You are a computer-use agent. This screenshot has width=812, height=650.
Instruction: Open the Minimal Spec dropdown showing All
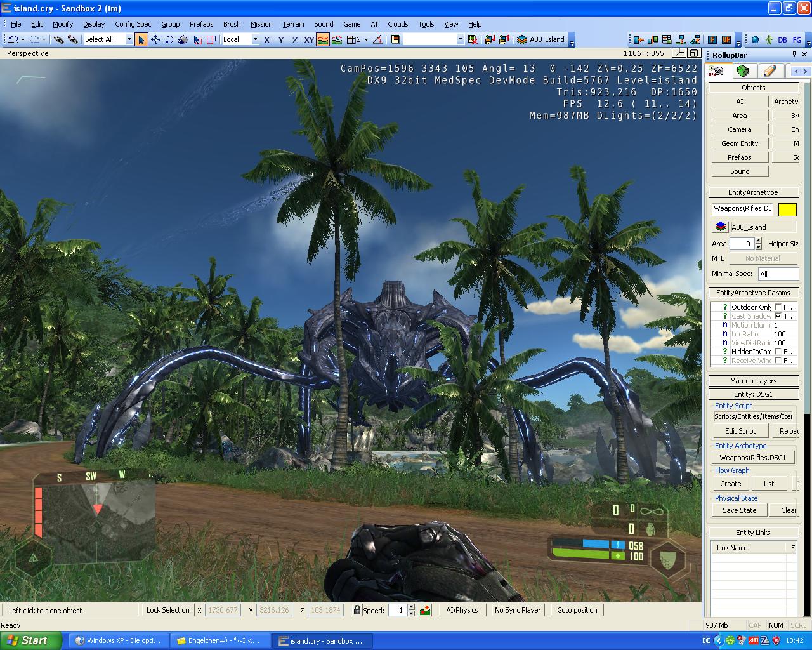[x=778, y=274]
